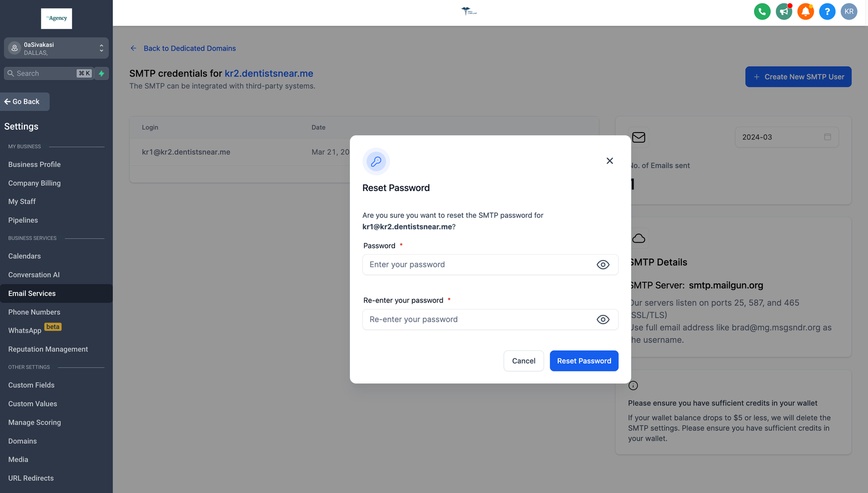Open the 2024-03 month picker
868x493 pixels.
(x=780, y=137)
